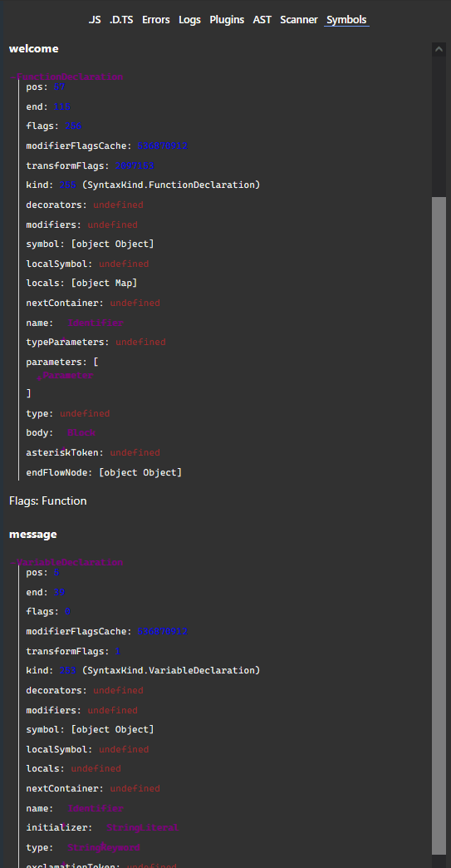
Task: Open the .D.TS tab
Action: pyautogui.click(x=121, y=20)
